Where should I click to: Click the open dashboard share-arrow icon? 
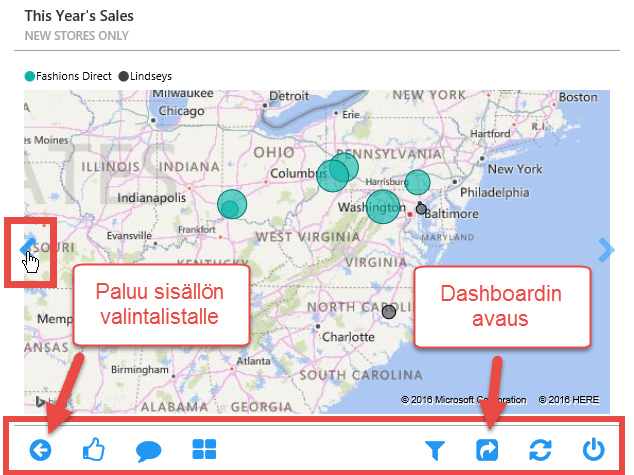[x=487, y=450]
